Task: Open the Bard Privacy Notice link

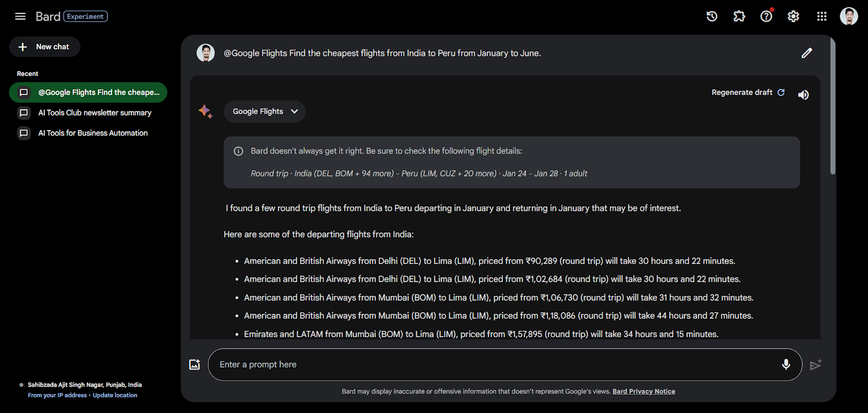Action: pyautogui.click(x=644, y=391)
